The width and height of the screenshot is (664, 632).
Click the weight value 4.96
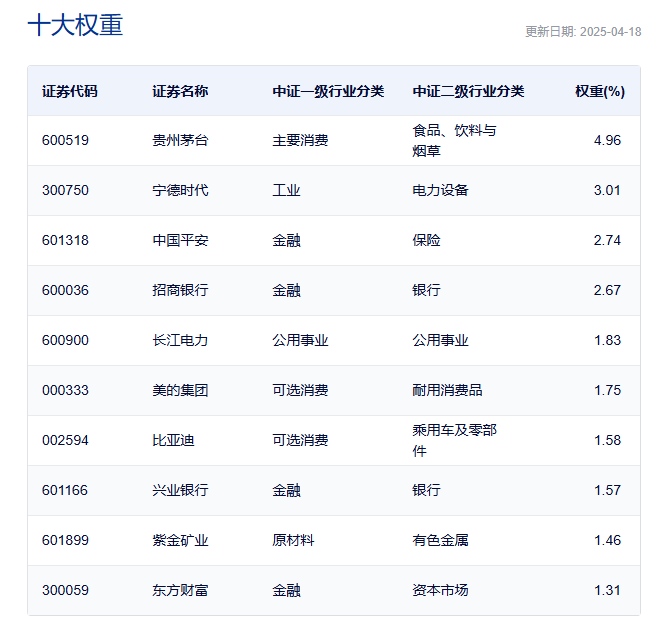(x=607, y=140)
